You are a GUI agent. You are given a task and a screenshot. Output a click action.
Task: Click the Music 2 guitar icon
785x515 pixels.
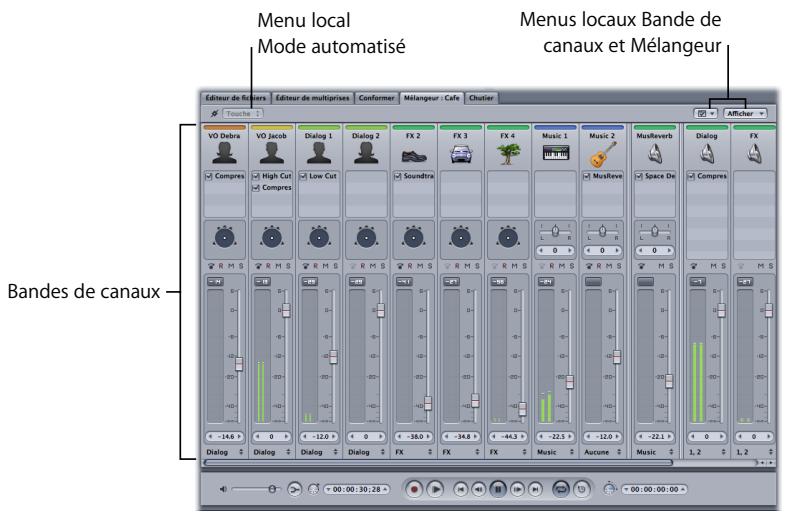click(602, 154)
